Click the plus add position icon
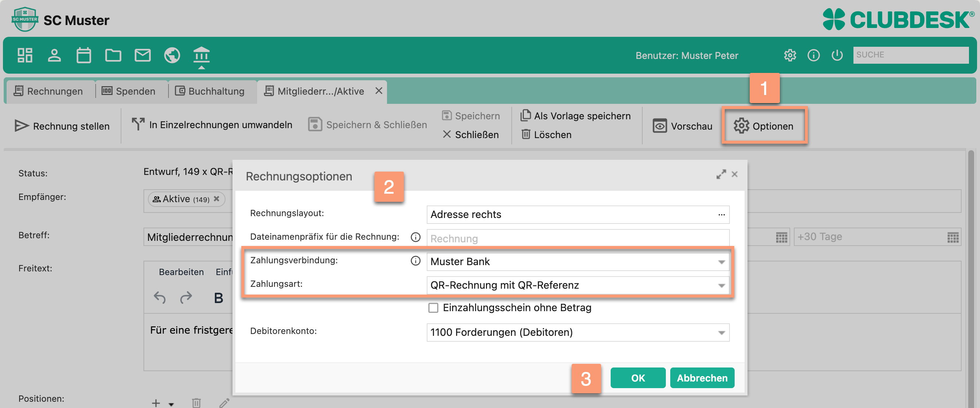 pos(156,403)
